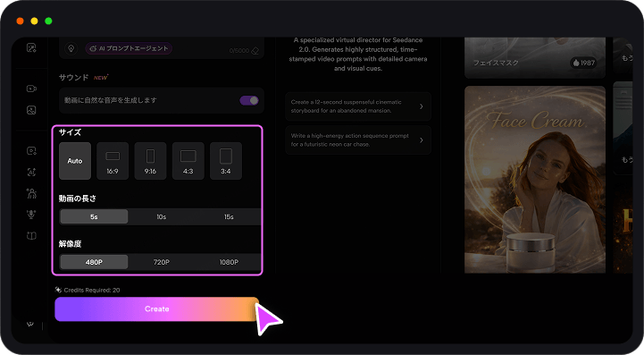644x355 pixels.
Task: Open the AI image editing sidebar tool
Action: (31, 47)
